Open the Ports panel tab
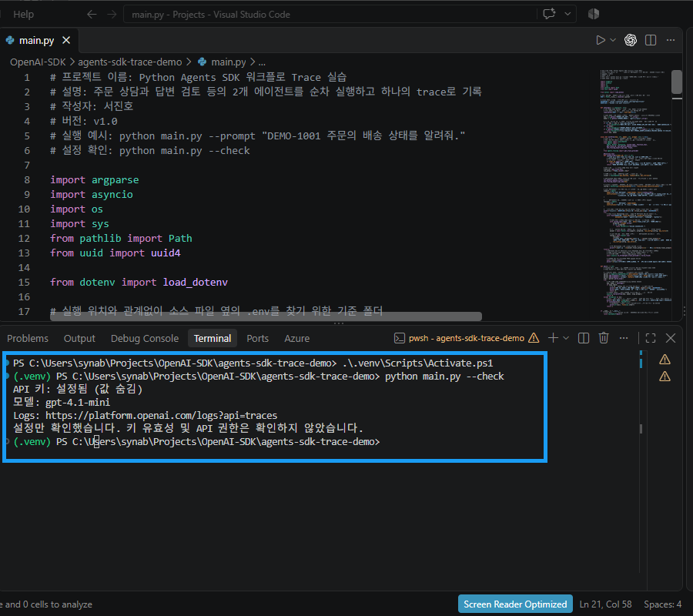Screen dimensions: 693x616 coord(258,339)
